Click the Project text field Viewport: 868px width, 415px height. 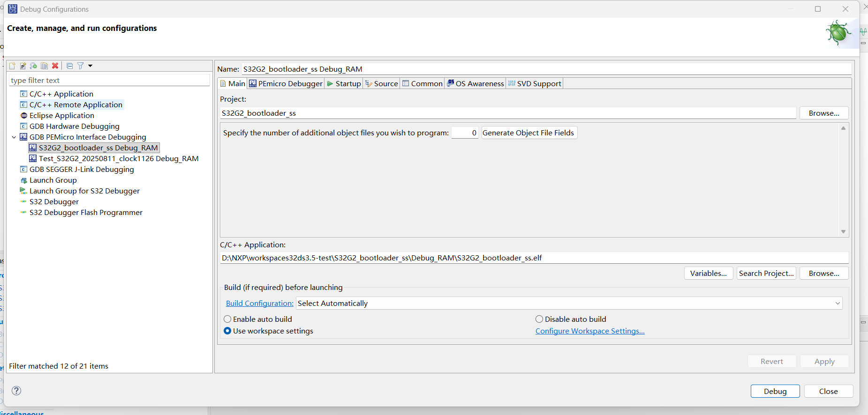coord(508,113)
